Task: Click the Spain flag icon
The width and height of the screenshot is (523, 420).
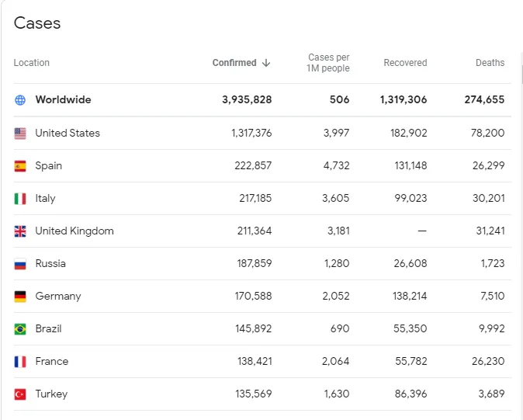Action: pos(20,166)
